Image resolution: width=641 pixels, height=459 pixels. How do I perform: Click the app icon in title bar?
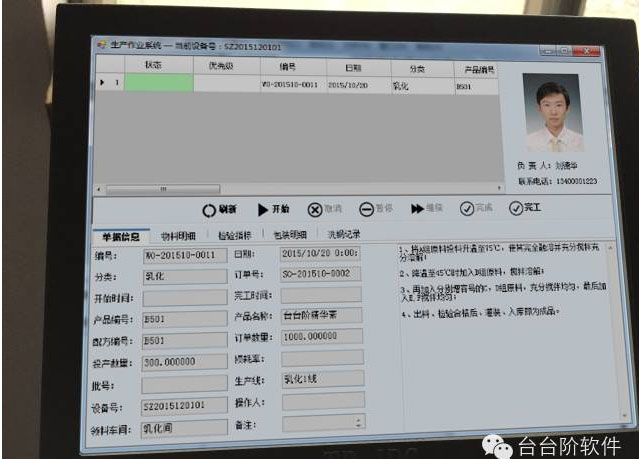tap(101, 45)
